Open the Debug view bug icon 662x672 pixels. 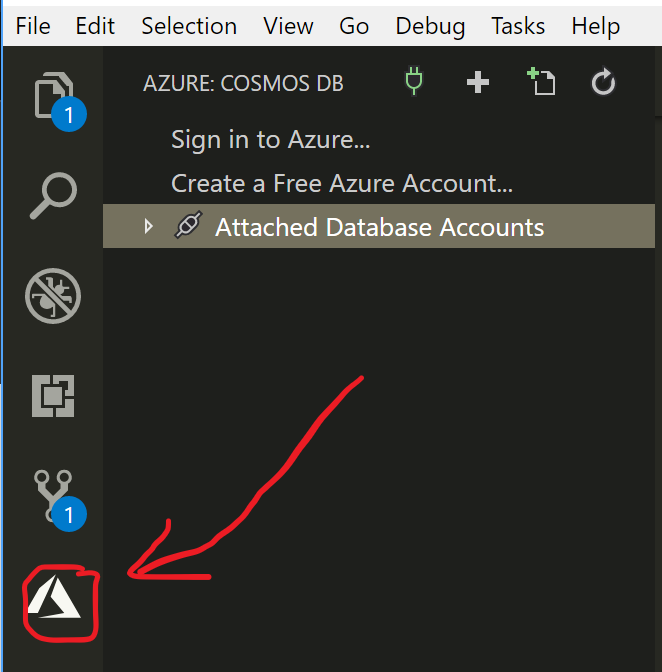click(53, 296)
